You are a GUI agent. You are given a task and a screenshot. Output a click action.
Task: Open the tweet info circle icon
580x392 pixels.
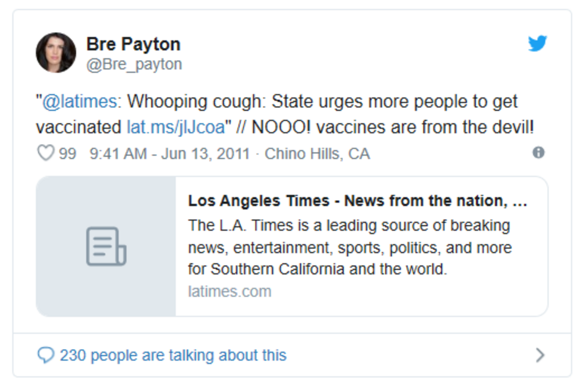coord(538,153)
